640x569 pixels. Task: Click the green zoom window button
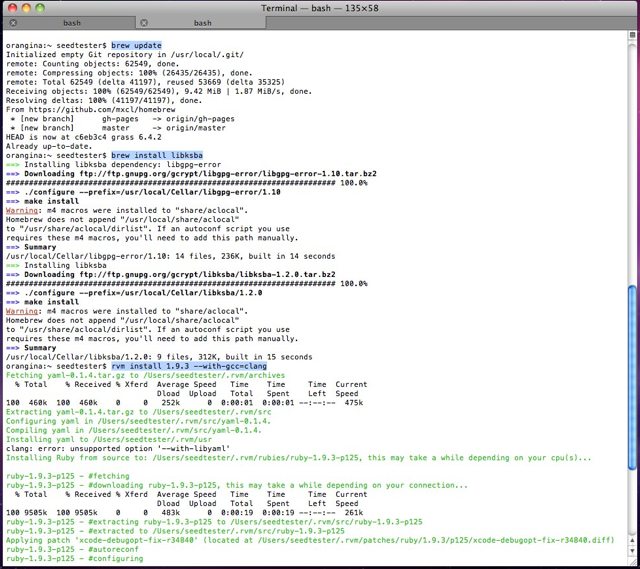pyautogui.click(x=41, y=7)
